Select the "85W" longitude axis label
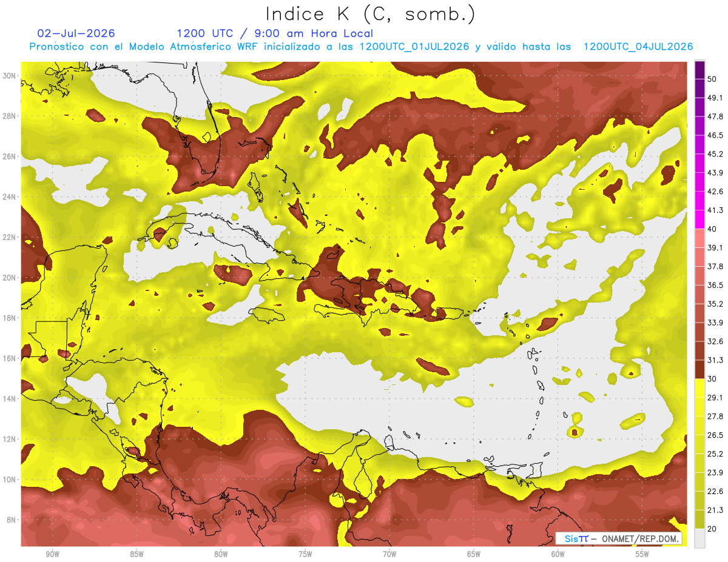Viewport: 728px width, 562px height. coord(136,555)
